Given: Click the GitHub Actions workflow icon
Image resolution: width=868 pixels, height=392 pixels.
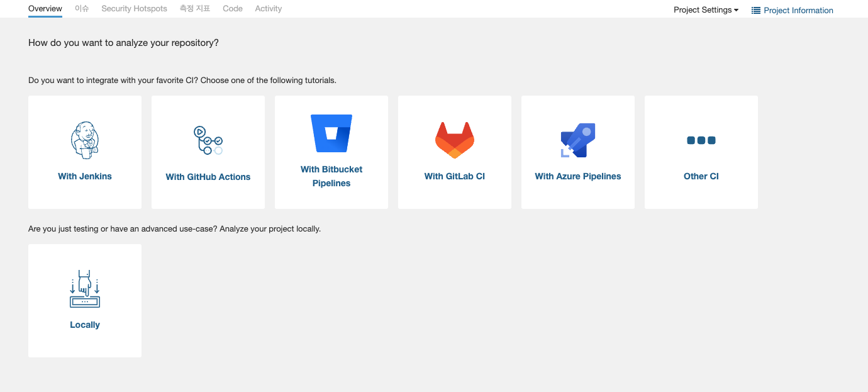Looking at the screenshot, I should pos(208,140).
